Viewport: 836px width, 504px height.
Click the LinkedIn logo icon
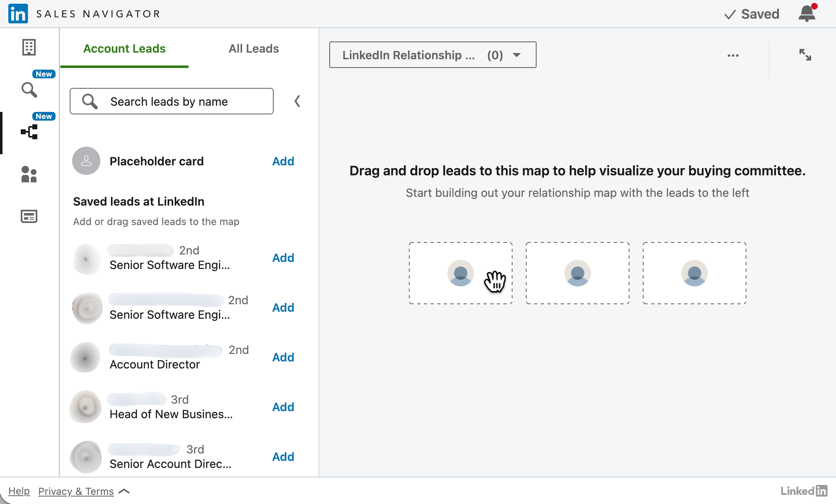pyautogui.click(x=18, y=14)
